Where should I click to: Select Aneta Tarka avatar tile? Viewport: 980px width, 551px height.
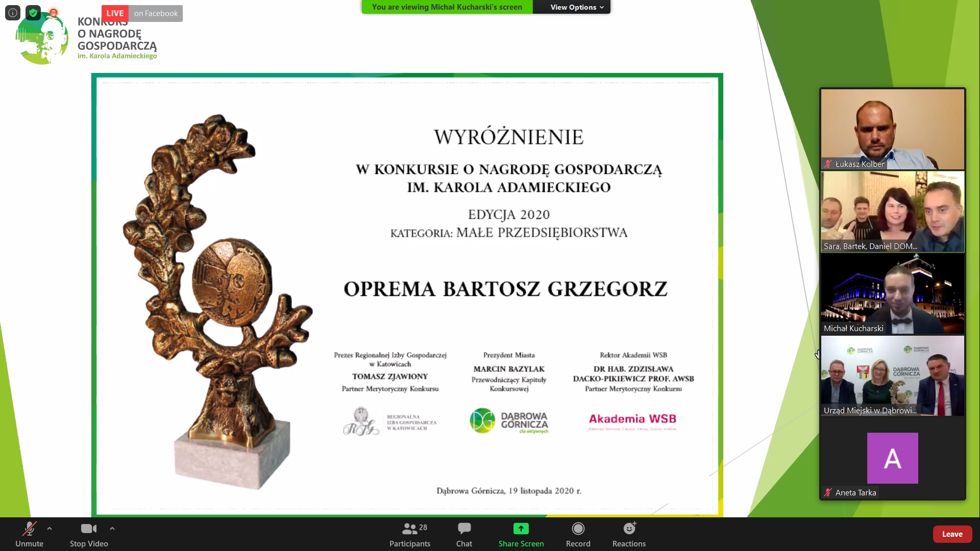click(x=893, y=458)
